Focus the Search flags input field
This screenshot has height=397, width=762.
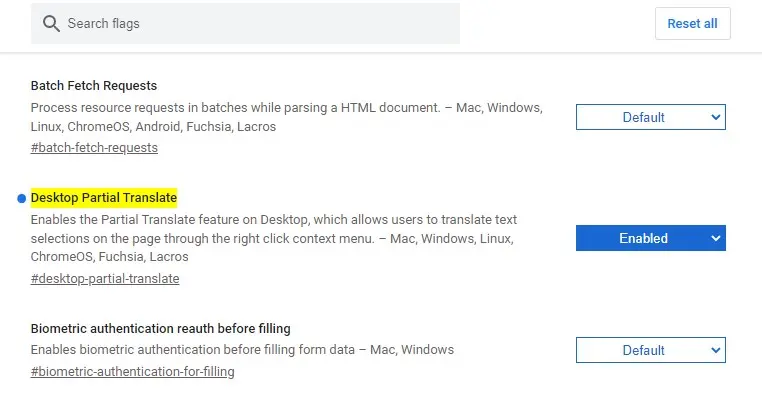[245, 23]
